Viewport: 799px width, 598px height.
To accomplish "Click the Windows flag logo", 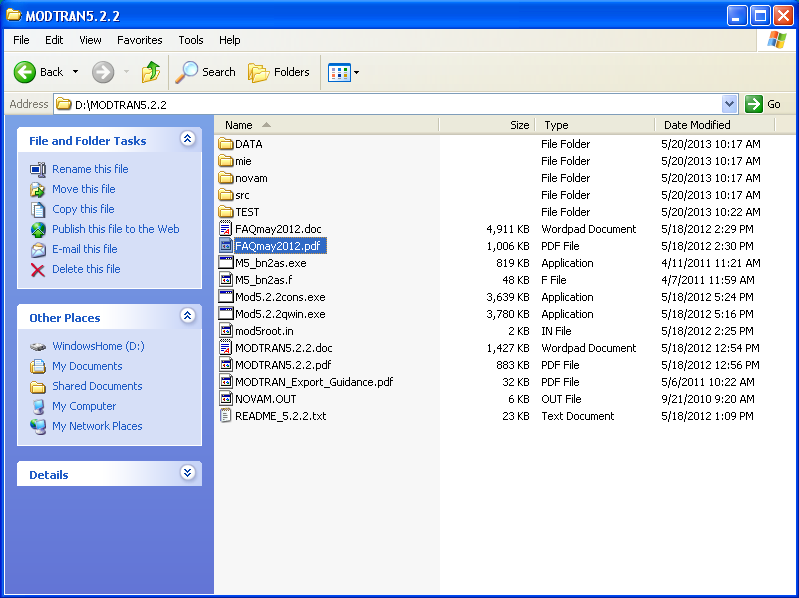I will pos(776,40).
